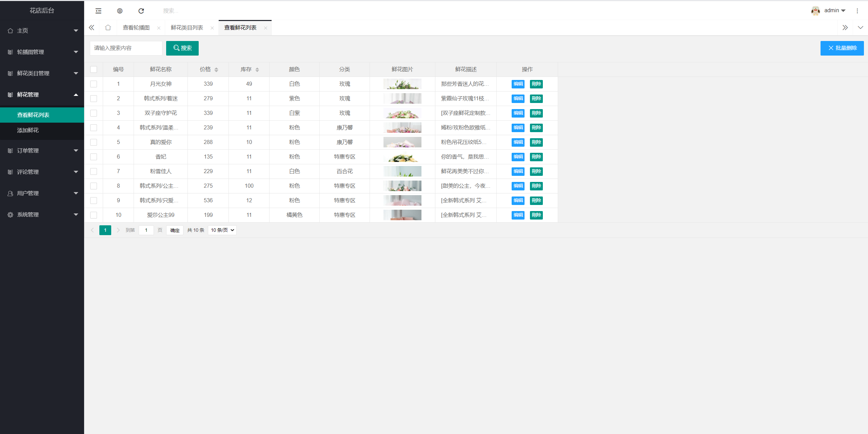Click 编辑 for the 粉雪佳人 row
Viewport: 868px width, 434px height.
coord(518,171)
